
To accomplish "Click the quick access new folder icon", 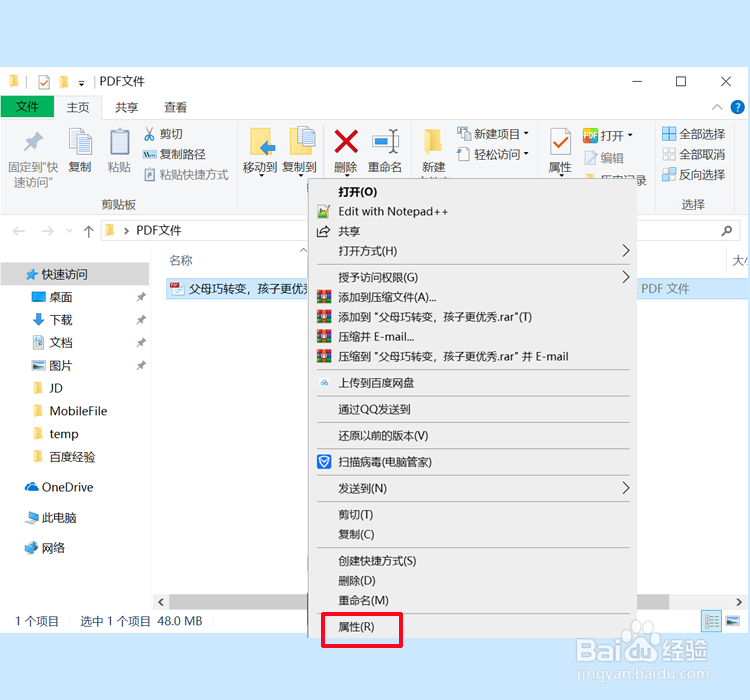I will pyautogui.click(x=64, y=82).
